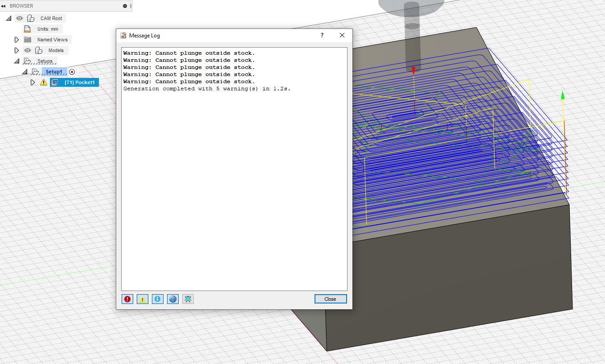Toggle the light-blue info messages filter

(x=158, y=299)
